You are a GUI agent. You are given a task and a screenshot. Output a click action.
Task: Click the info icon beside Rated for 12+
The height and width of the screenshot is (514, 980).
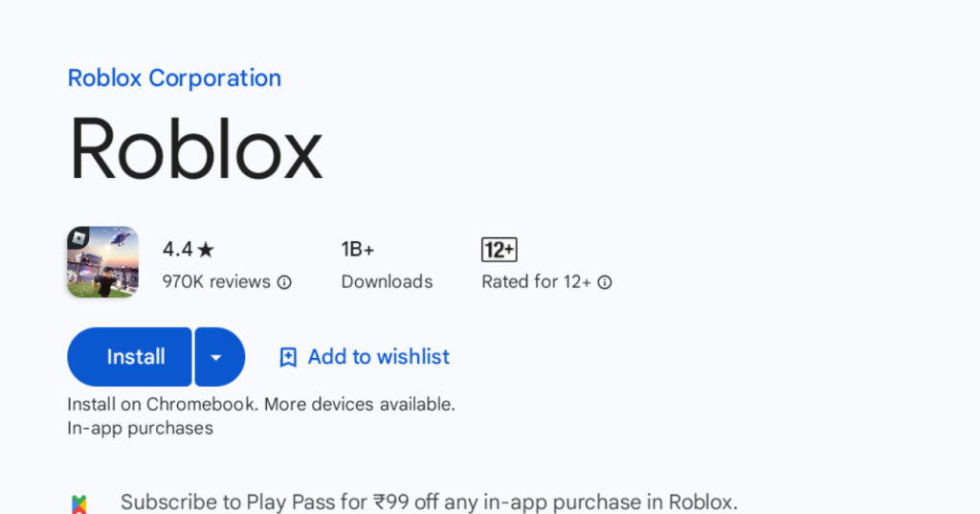point(605,282)
